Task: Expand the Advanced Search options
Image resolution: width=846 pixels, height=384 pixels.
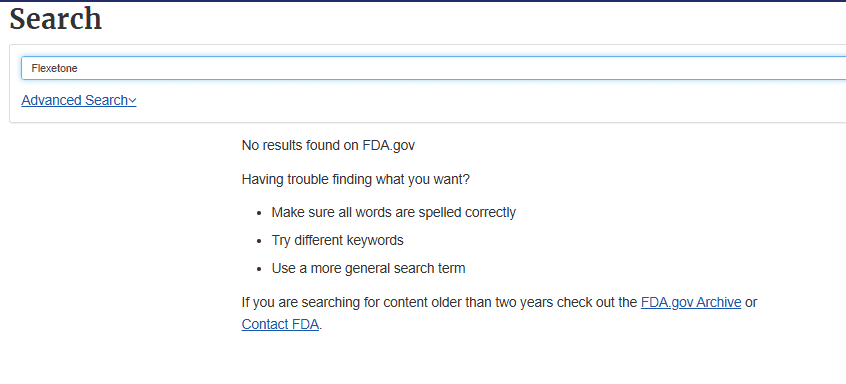Action: [x=79, y=100]
